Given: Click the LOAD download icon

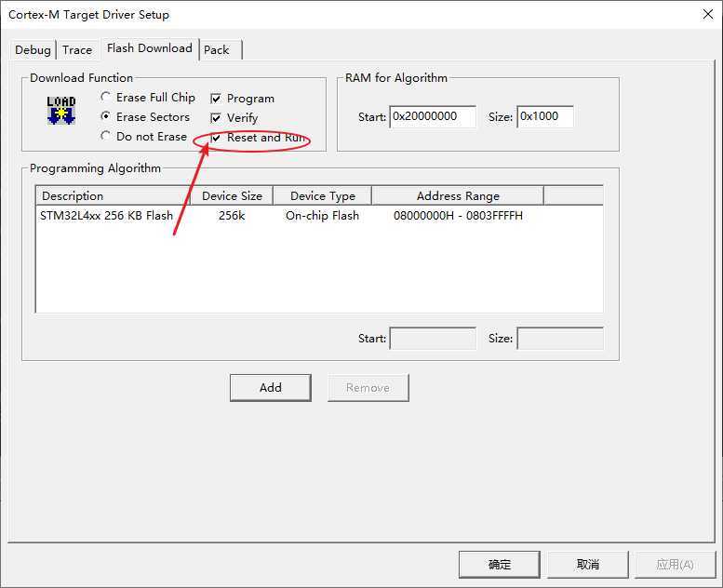Looking at the screenshot, I should [60, 110].
